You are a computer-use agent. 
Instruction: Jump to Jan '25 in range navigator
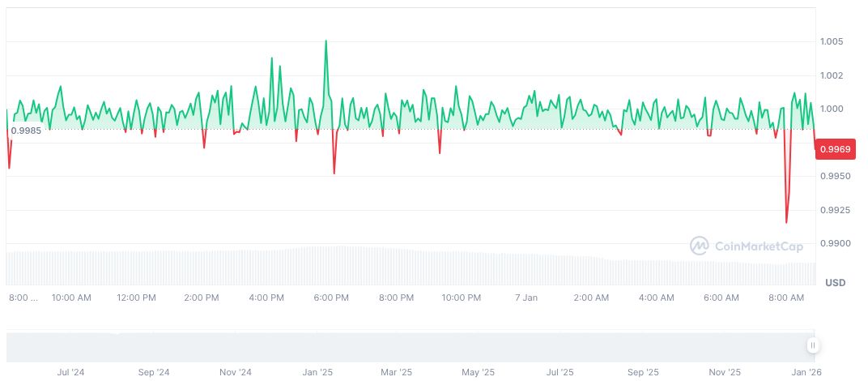[x=317, y=372]
